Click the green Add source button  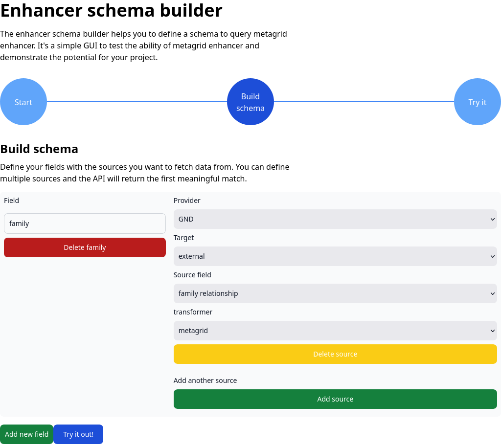click(x=335, y=399)
